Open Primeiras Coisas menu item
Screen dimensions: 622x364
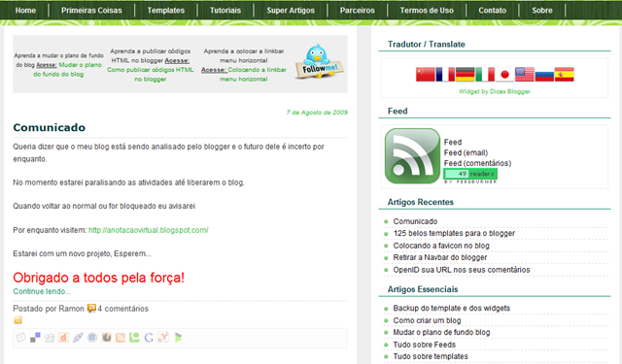(91, 11)
